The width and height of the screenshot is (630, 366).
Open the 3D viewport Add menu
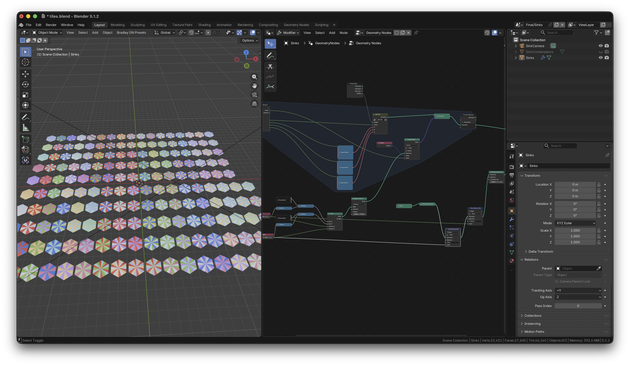pos(95,33)
